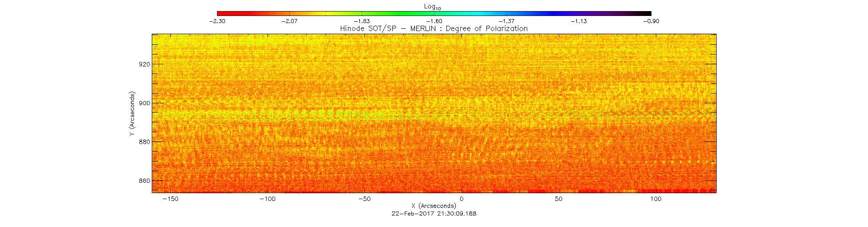Click the 920 tick on Y axis
This screenshot has width=868, height=227.
pyautogui.click(x=145, y=64)
